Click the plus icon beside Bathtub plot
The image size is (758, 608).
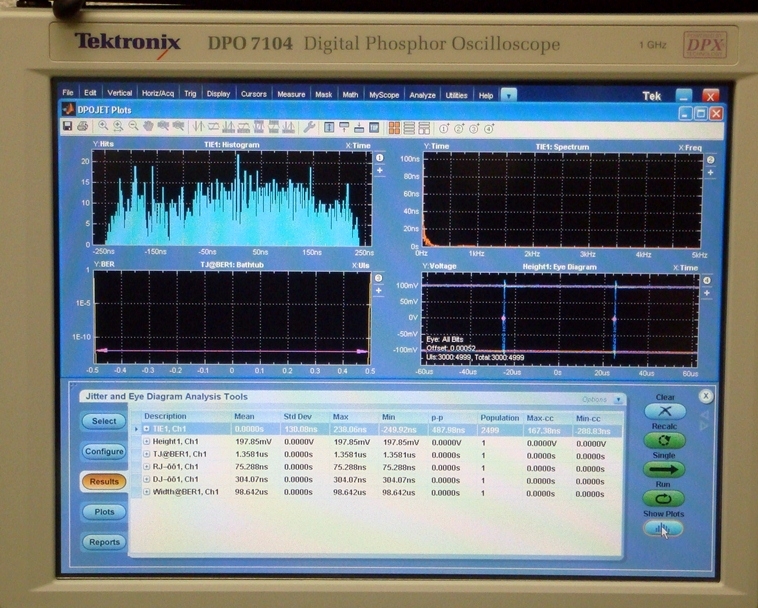click(379, 290)
